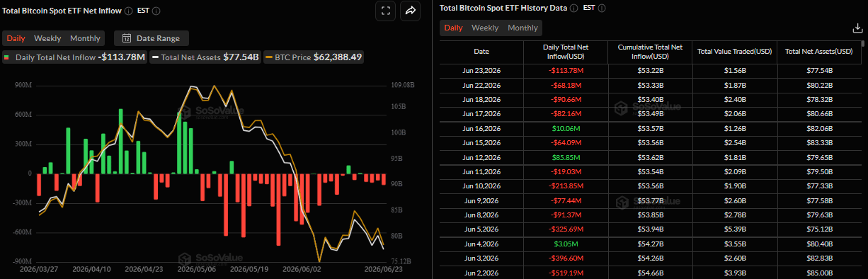Click Cumulative Total Net Inflow(USD) column header
Screen dimensions: 868x279
coord(649,52)
